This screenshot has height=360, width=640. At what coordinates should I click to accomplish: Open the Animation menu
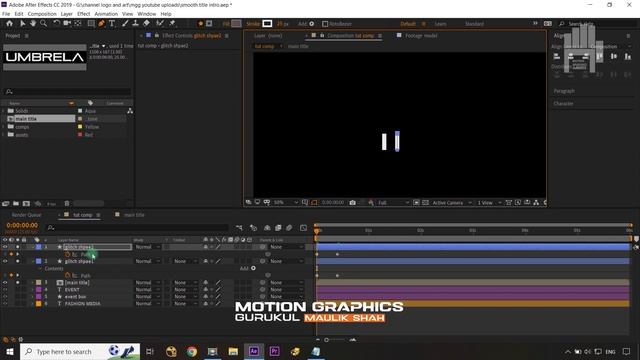106,14
